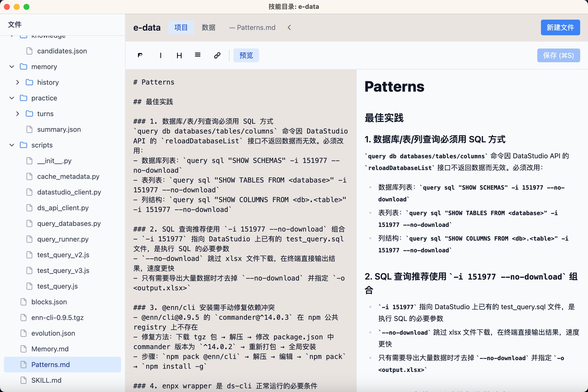Image resolution: width=588 pixels, height=392 pixels.
Task: Click the 新建文件 button
Action: tap(560, 27)
